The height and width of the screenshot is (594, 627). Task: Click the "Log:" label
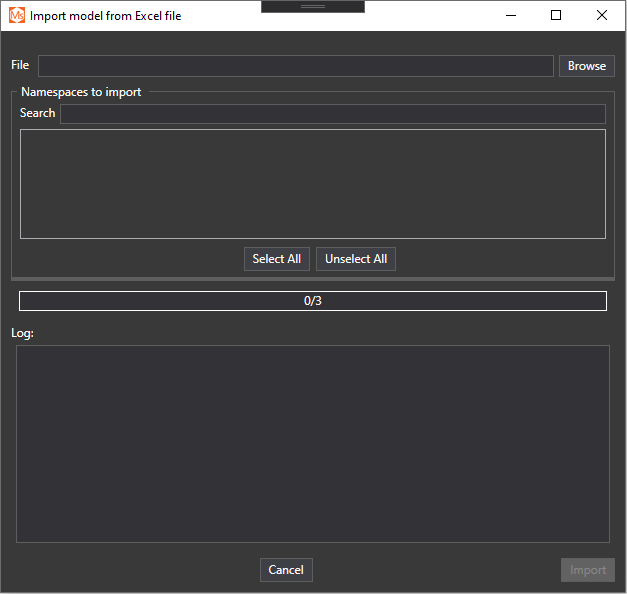pos(22,333)
